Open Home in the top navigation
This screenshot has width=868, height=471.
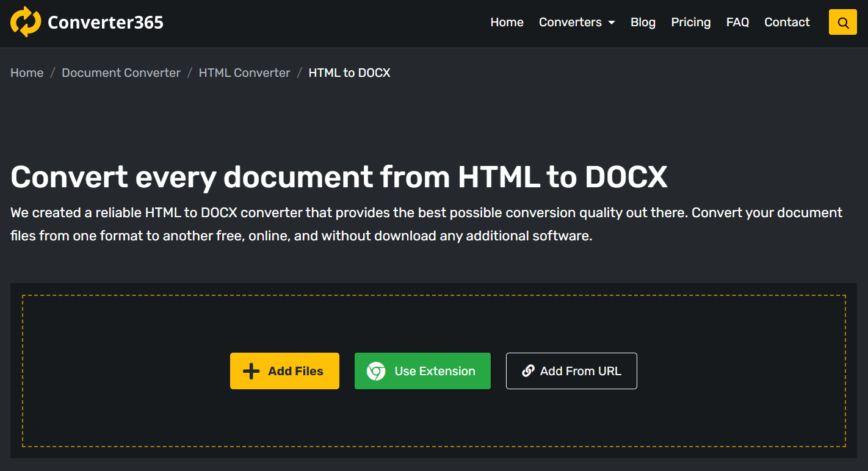pos(507,23)
